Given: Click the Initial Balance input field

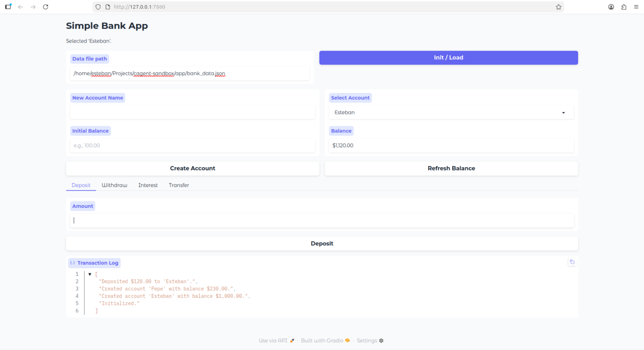Looking at the screenshot, I should (192, 145).
